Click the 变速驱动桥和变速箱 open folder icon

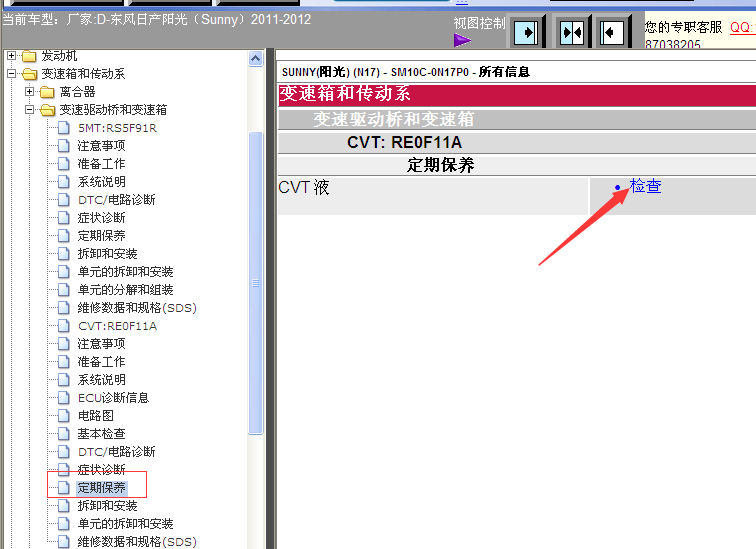click(x=47, y=110)
